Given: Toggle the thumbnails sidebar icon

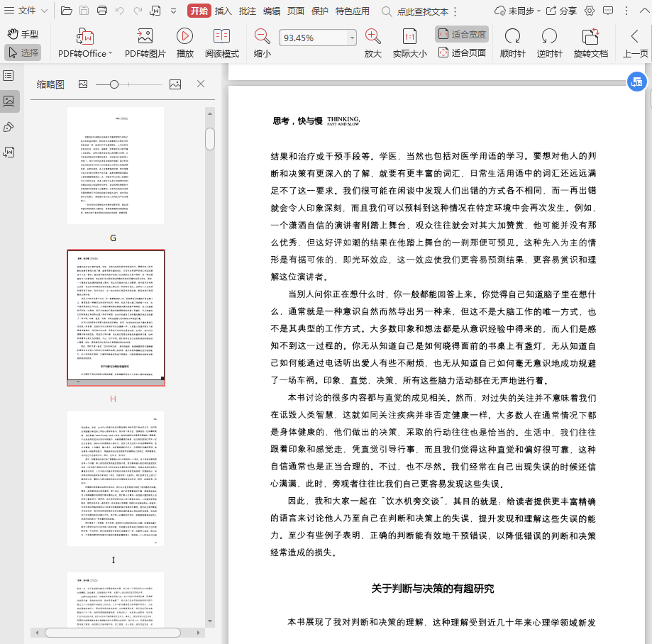Looking at the screenshot, I should [9, 101].
